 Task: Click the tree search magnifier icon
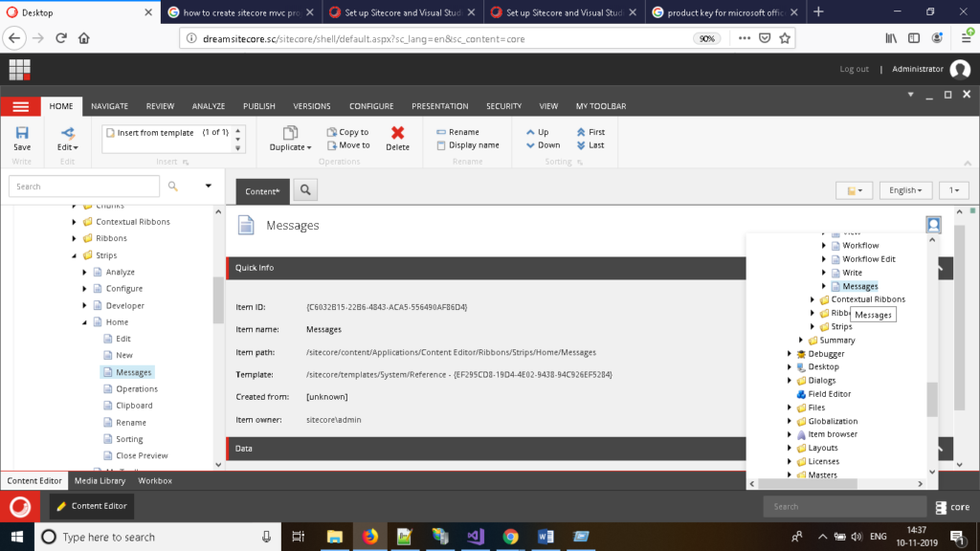[x=173, y=187]
